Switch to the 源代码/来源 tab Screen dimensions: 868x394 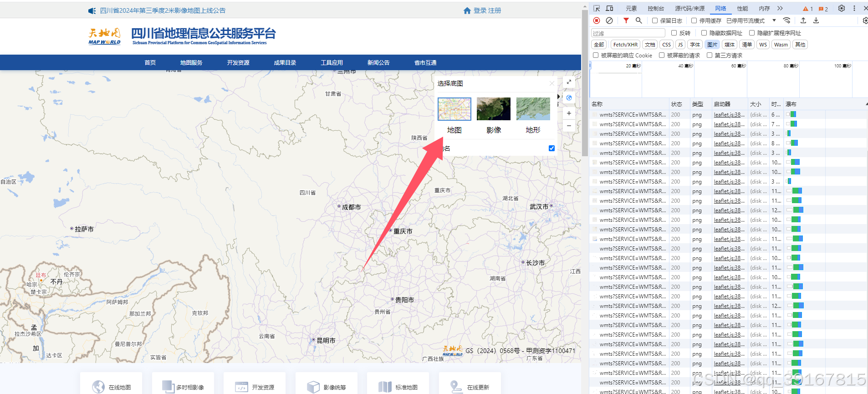[x=689, y=9]
